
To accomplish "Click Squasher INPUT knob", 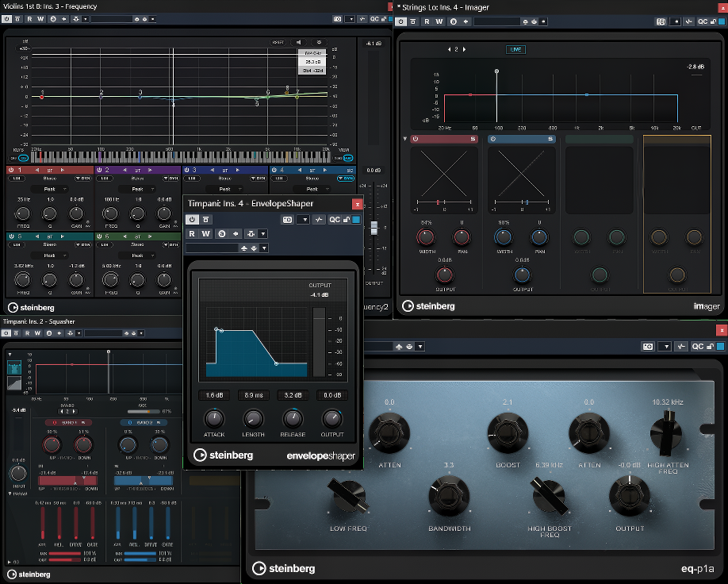I will coord(18,474).
